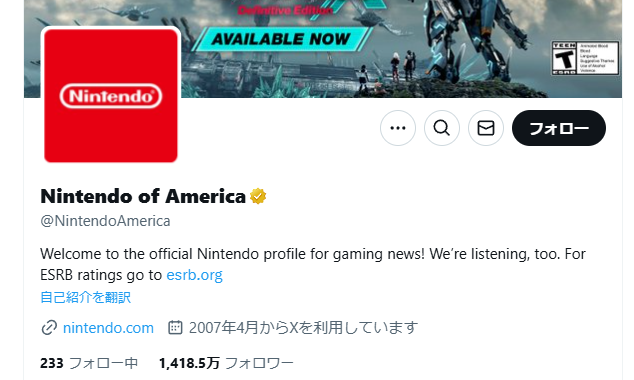Open the red Nintendo profile avatar
634x380 pixels.
(111, 96)
